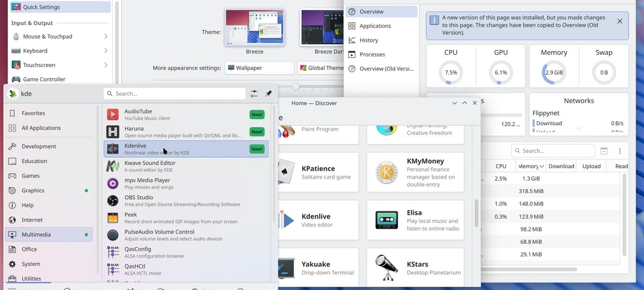The width and height of the screenshot is (644, 290).
Task: Sort processes by Upload column
Action: (x=591, y=166)
